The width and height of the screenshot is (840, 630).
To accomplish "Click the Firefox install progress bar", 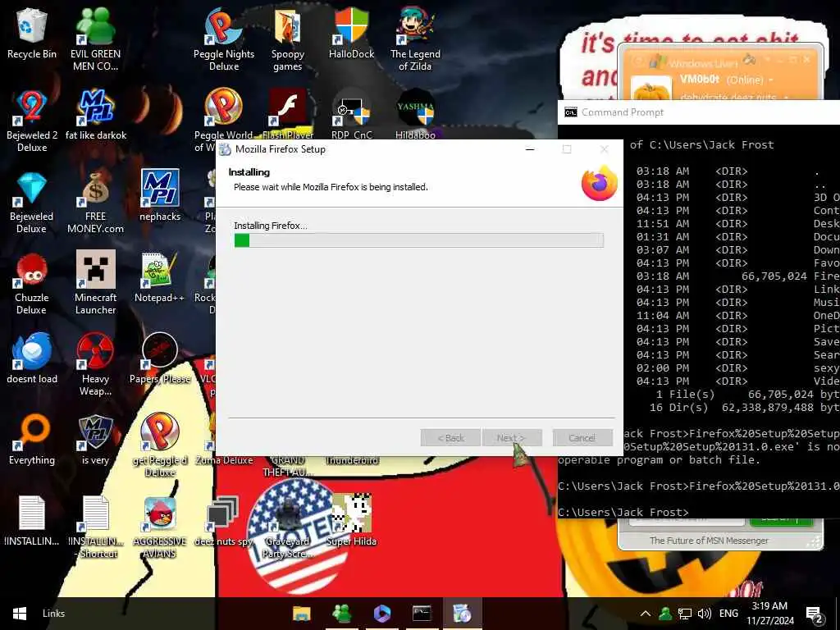I will click(x=419, y=240).
